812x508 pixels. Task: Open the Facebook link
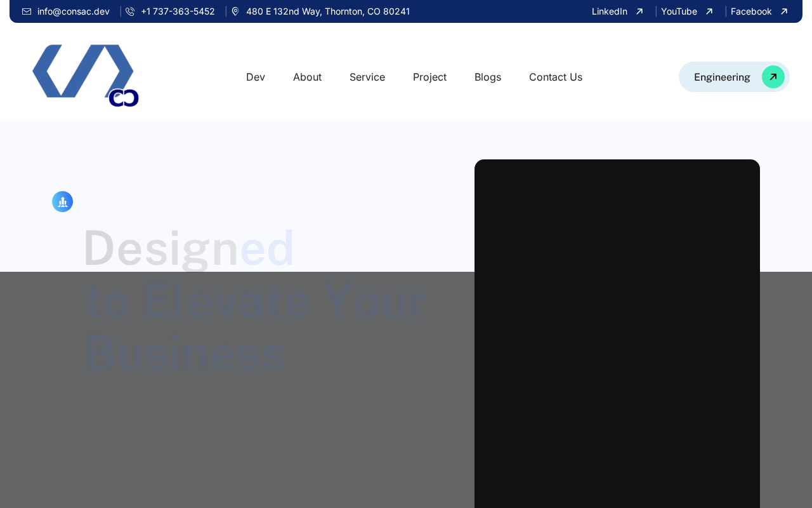[751, 11]
